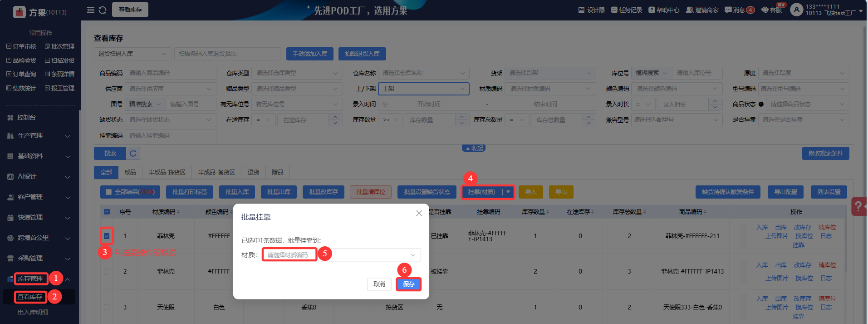Open 订单查询 shortcut
Viewport: 868px width, 324px height.
tap(21, 74)
